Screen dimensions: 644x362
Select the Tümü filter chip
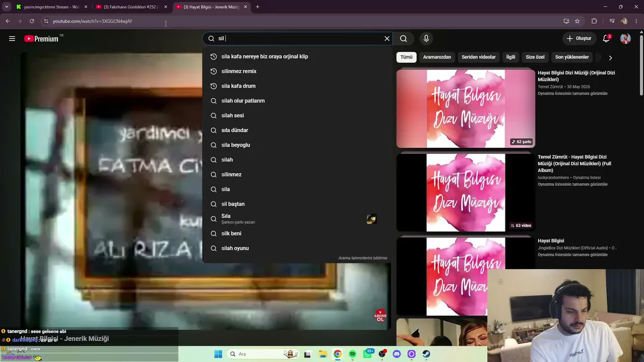tap(407, 57)
